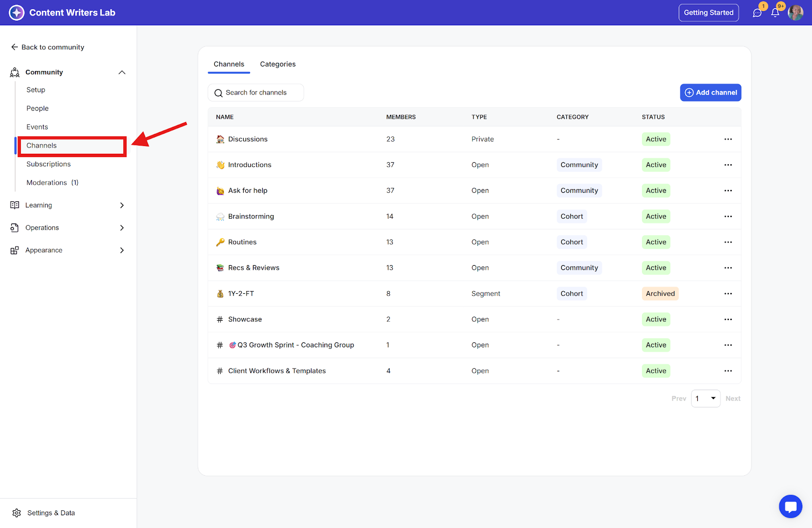Viewport: 812px width, 528px height.
Task: Click the Getting Started button
Action: [x=708, y=13]
